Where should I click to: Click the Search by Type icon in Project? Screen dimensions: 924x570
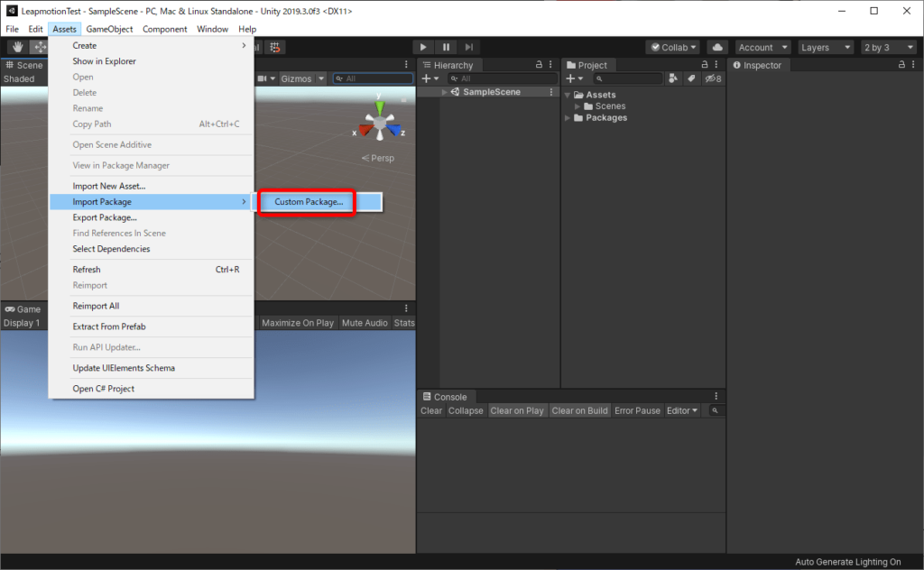click(673, 78)
